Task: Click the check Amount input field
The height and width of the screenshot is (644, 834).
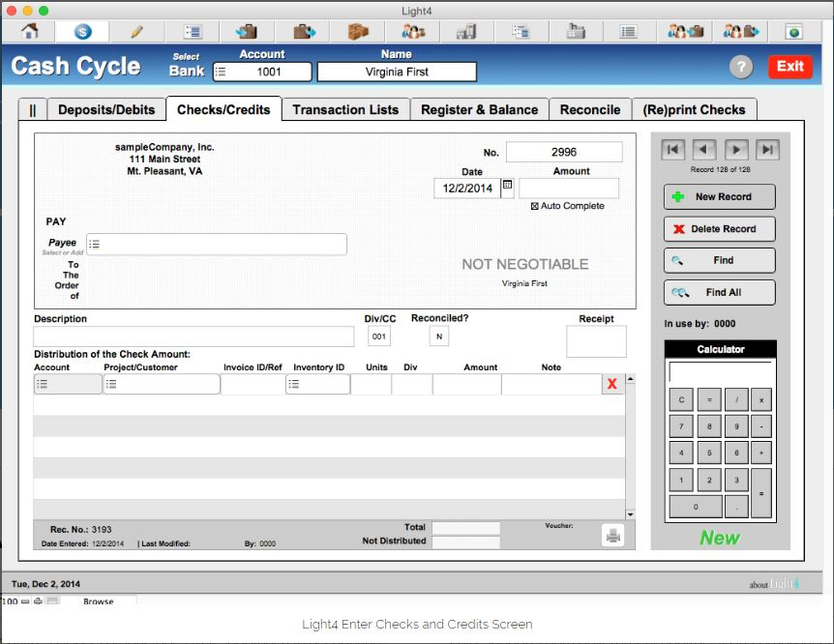Action: tap(569, 189)
